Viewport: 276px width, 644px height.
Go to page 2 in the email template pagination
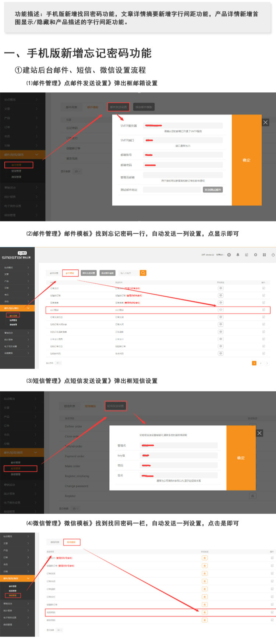coord(261,363)
